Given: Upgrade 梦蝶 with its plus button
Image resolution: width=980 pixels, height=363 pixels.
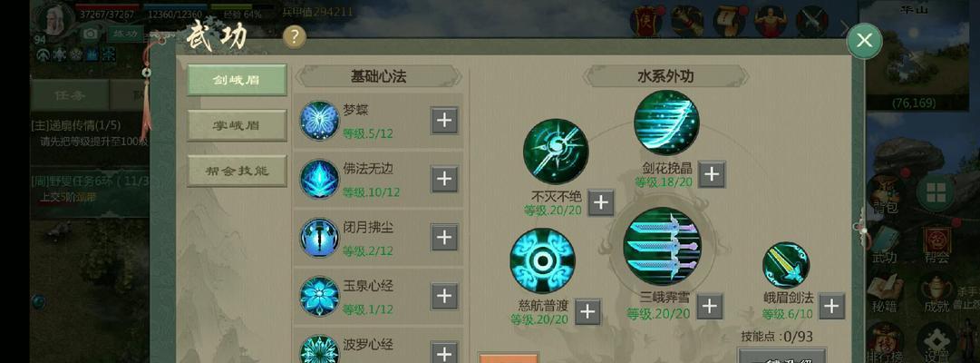Looking at the screenshot, I should 444,120.
